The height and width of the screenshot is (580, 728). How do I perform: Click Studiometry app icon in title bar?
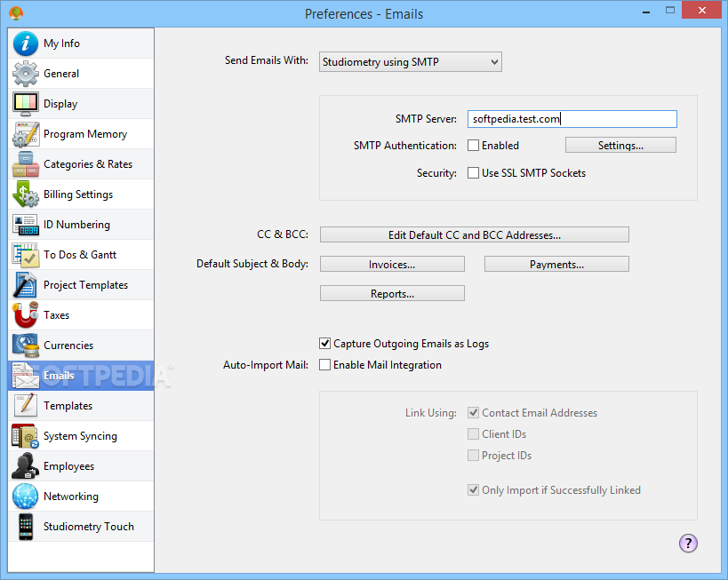[16, 13]
